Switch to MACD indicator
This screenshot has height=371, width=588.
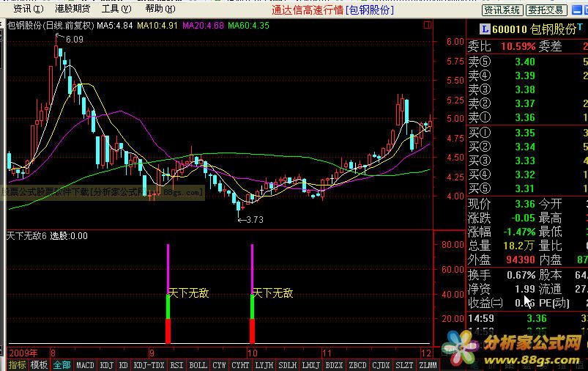click(x=85, y=364)
